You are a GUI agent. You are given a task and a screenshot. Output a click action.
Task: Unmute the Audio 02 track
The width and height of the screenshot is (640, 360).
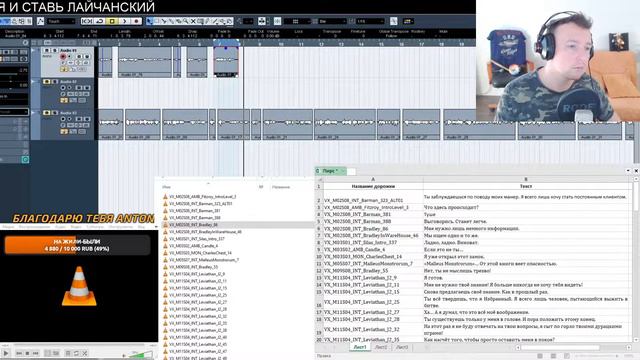click(47, 82)
